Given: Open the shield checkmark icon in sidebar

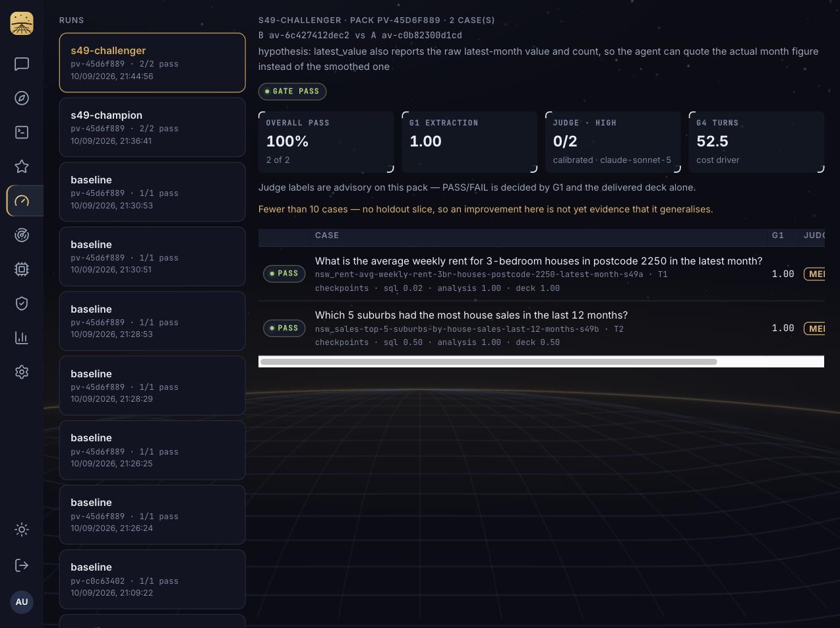Looking at the screenshot, I should pyautogui.click(x=22, y=303).
